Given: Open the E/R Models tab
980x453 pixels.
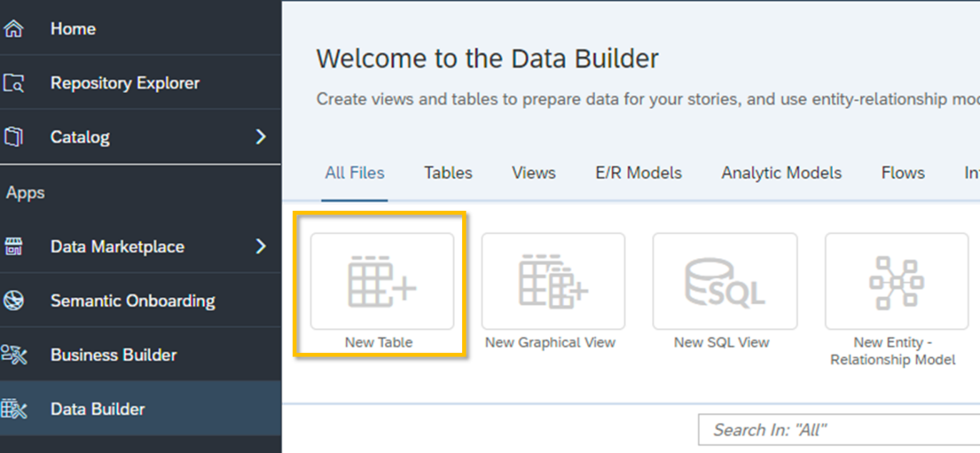Looking at the screenshot, I should [638, 172].
